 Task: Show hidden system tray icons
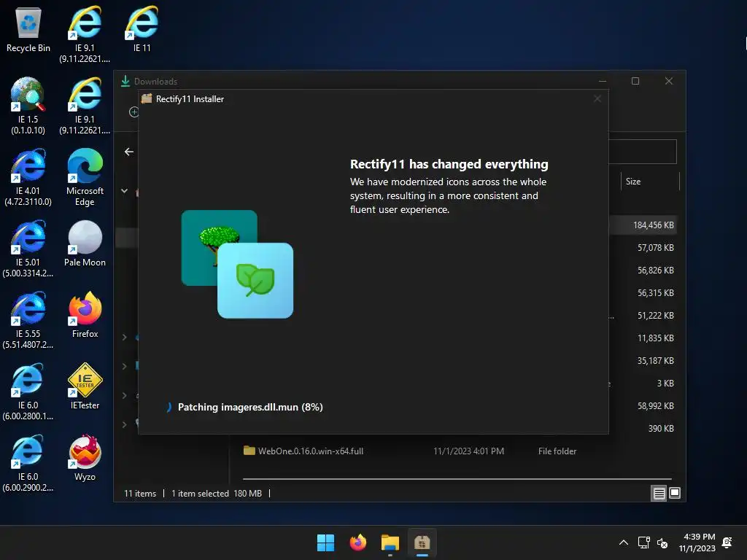pos(623,542)
